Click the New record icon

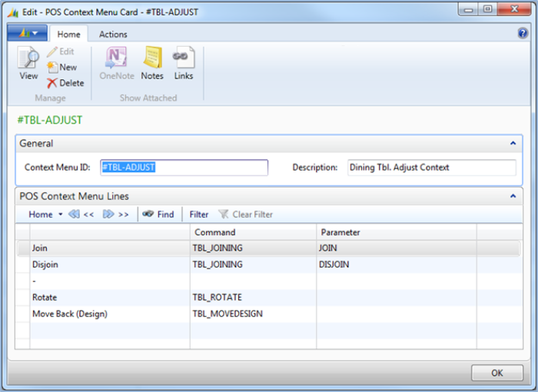tap(52, 68)
